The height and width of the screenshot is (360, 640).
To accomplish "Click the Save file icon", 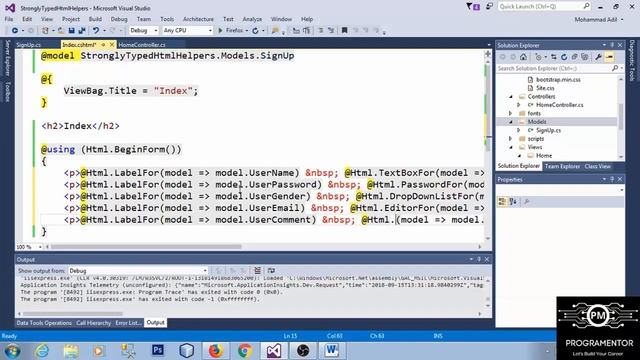I will click(72, 31).
